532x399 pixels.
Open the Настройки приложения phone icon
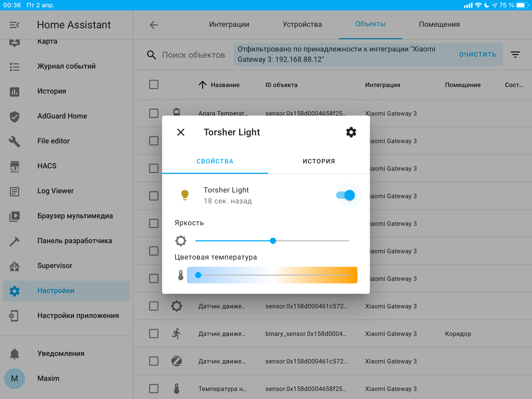click(14, 316)
